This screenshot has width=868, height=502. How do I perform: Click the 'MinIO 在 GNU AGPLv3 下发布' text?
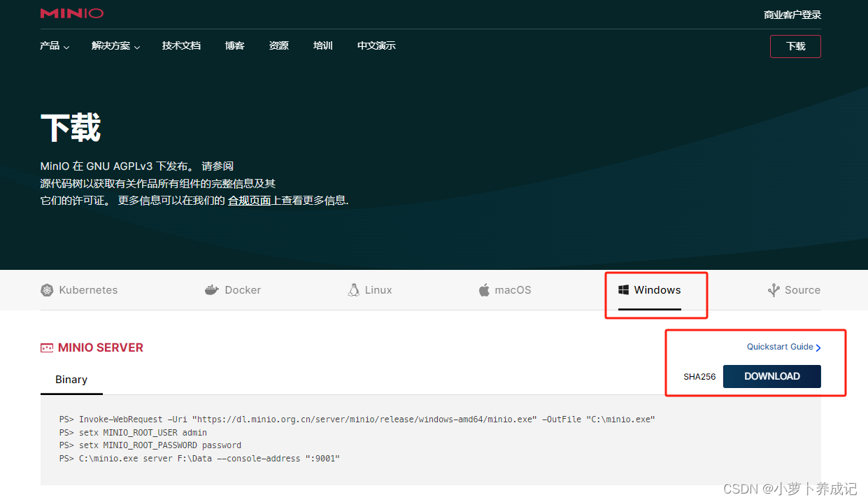click(116, 166)
